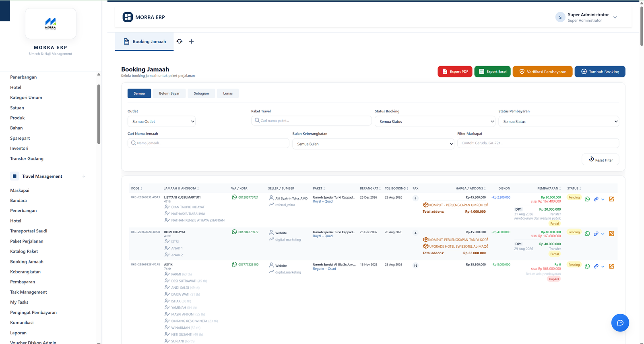Expand the Super Administrator user menu chevron
644x344 pixels.
615,17
